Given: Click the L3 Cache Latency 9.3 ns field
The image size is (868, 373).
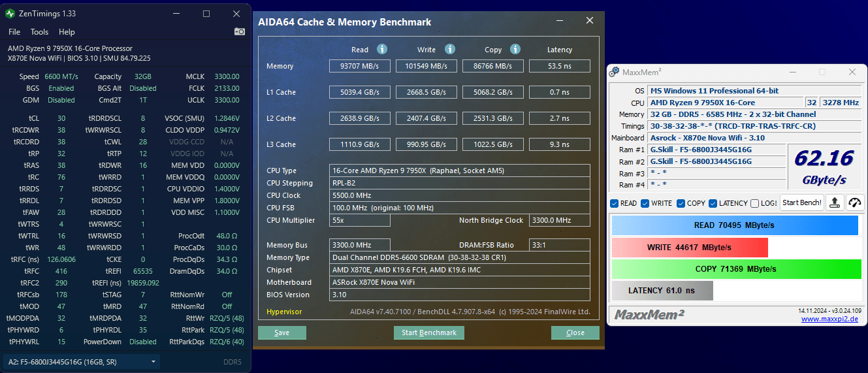Looking at the screenshot, I should [x=559, y=144].
